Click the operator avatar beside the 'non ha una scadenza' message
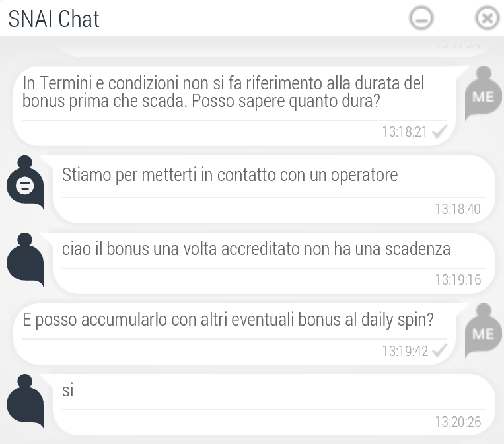 [25, 260]
